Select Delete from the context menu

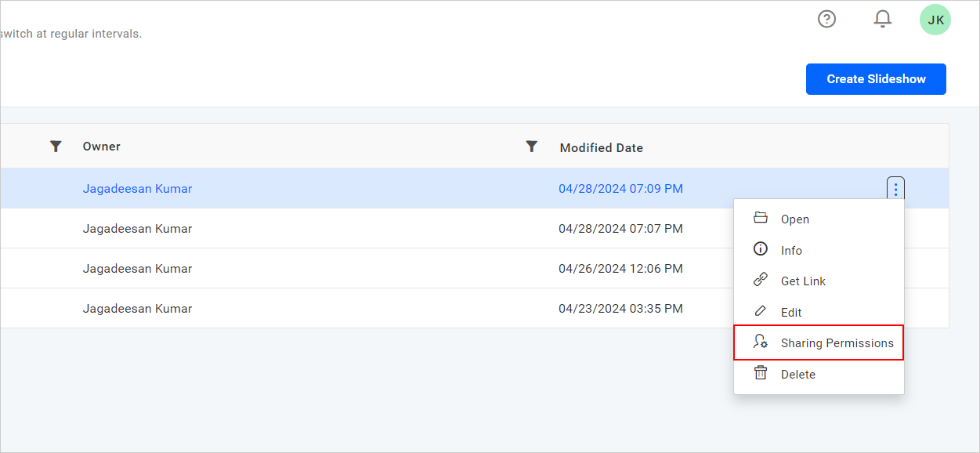pyautogui.click(x=798, y=374)
